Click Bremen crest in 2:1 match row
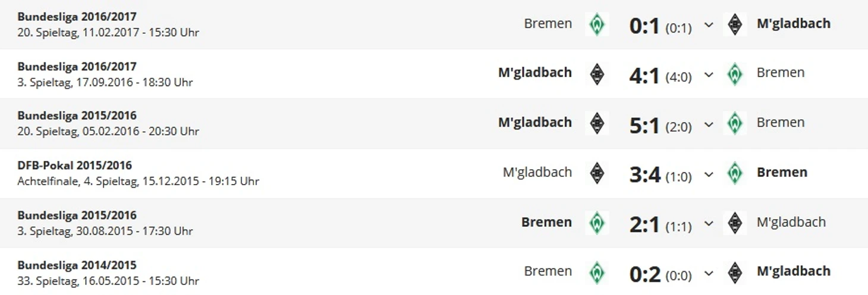This screenshot has width=868, height=295. (597, 223)
